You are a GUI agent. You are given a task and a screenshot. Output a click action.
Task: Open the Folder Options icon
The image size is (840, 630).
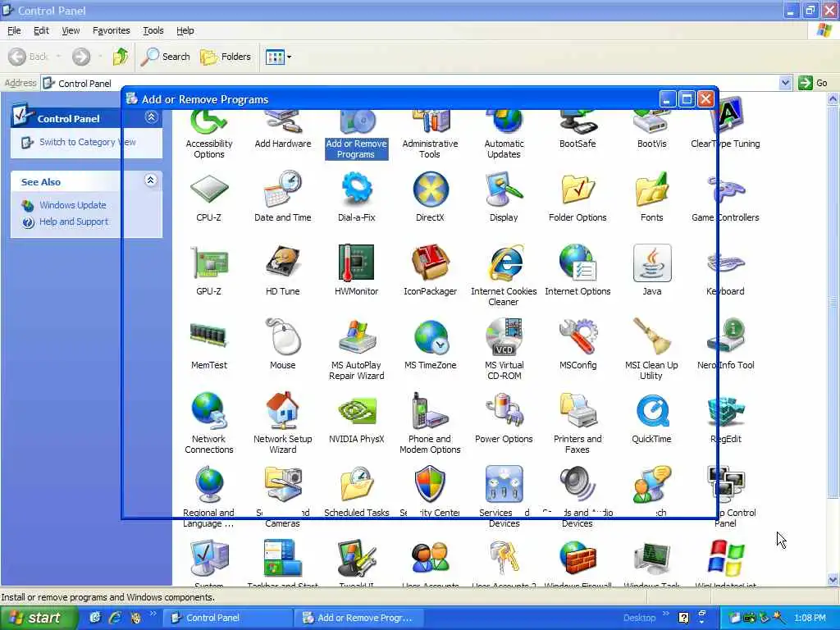pyautogui.click(x=577, y=189)
